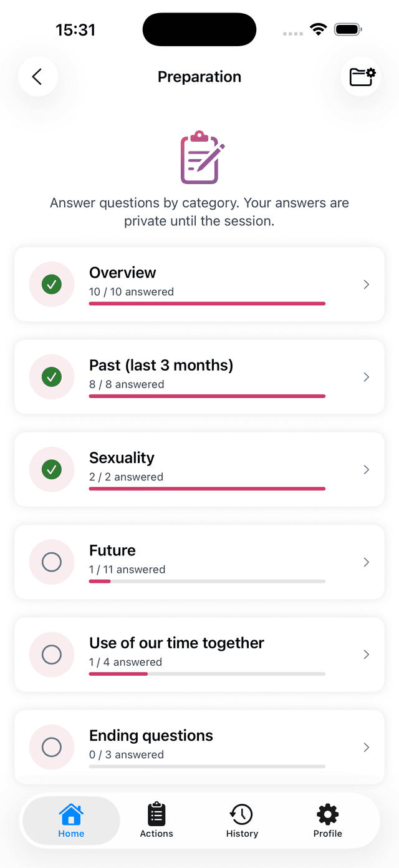Screen dimensions: 399x868
Task: Tap the clipboard pencil illustration
Action: [x=202, y=158]
